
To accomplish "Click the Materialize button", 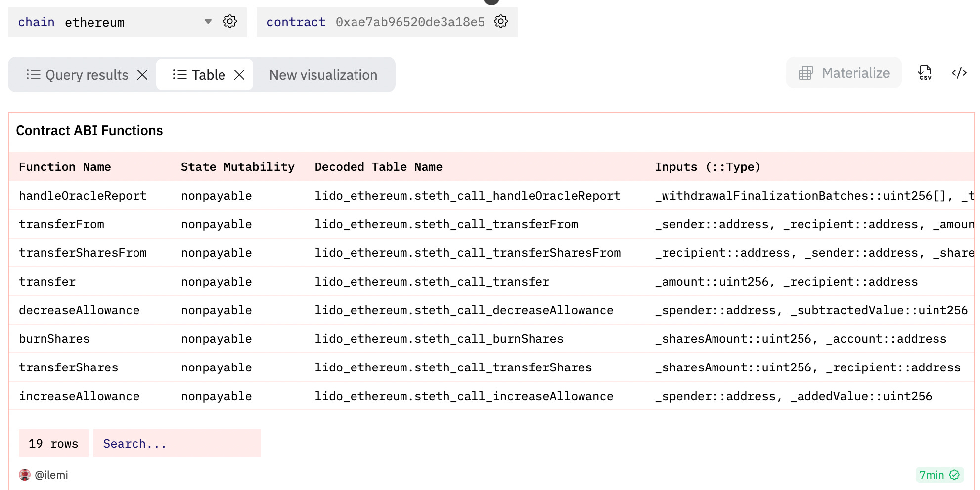I will [x=844, y=73].
